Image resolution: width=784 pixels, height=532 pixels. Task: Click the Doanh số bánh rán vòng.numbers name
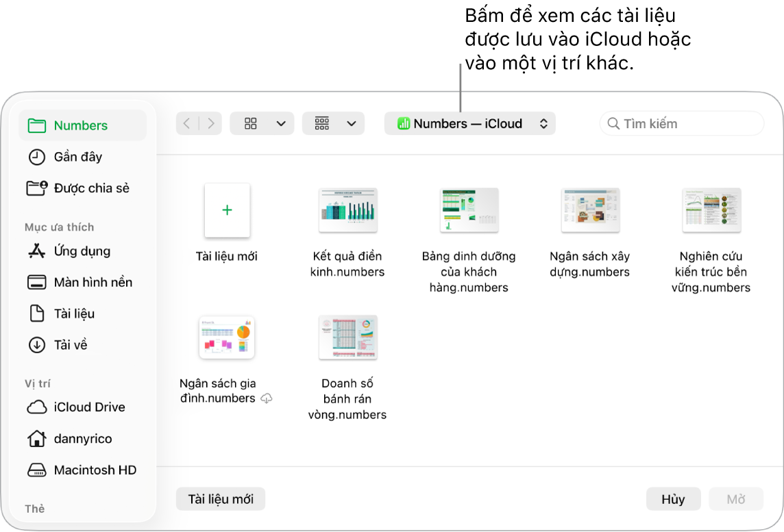(x=347, y=398)
